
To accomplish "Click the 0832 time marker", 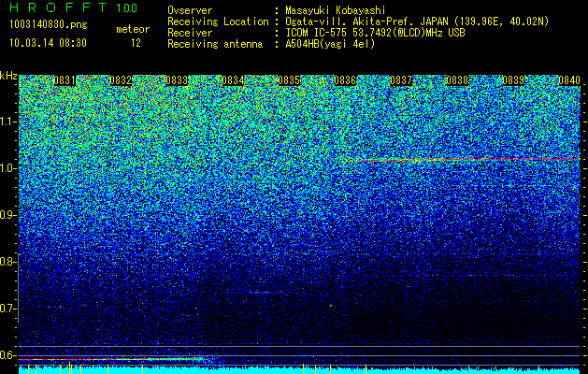I will (121, 80).
